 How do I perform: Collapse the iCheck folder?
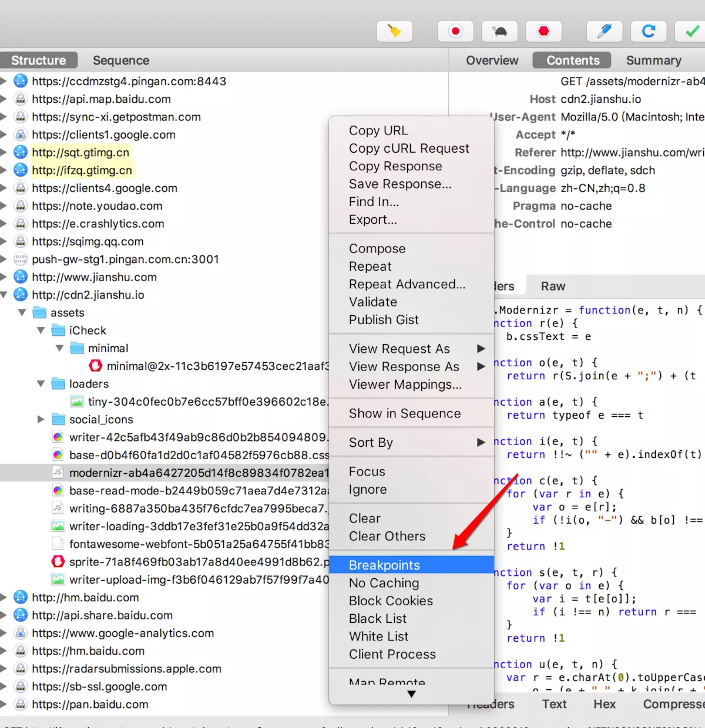click(x=41, y=331)
